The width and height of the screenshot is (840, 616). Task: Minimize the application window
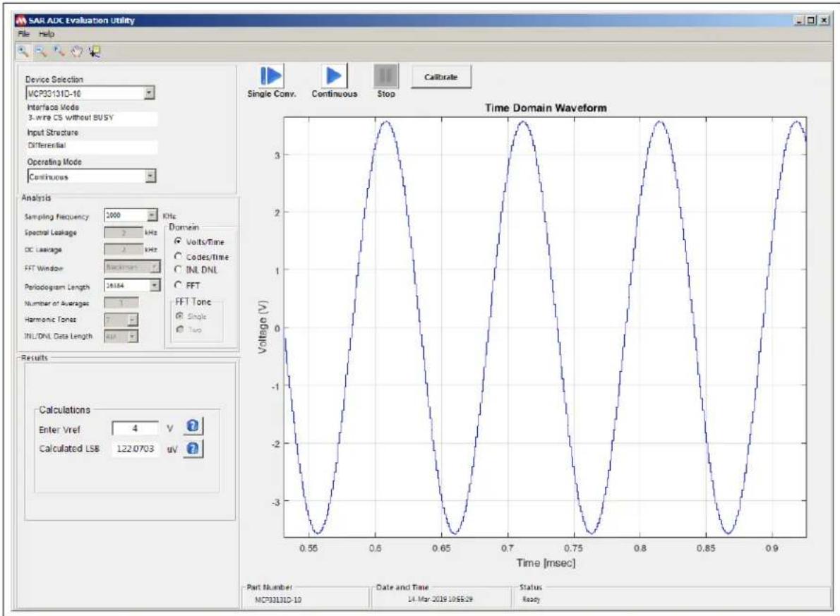(x=800, y=20)
